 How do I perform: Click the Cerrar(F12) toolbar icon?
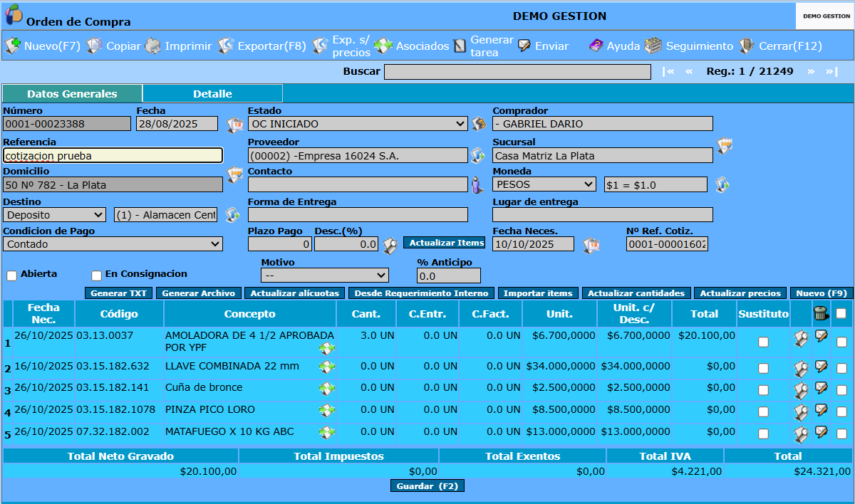pos(747,46)
